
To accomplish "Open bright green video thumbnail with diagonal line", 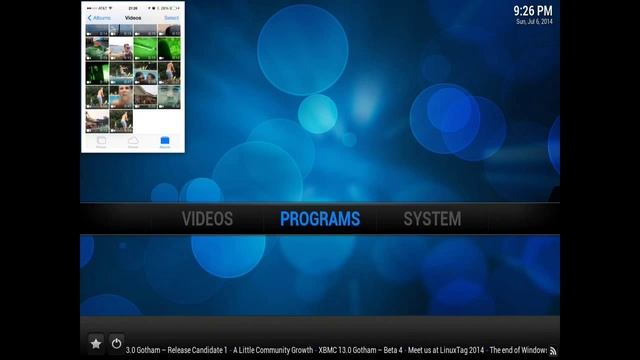I will coord(145,49).
